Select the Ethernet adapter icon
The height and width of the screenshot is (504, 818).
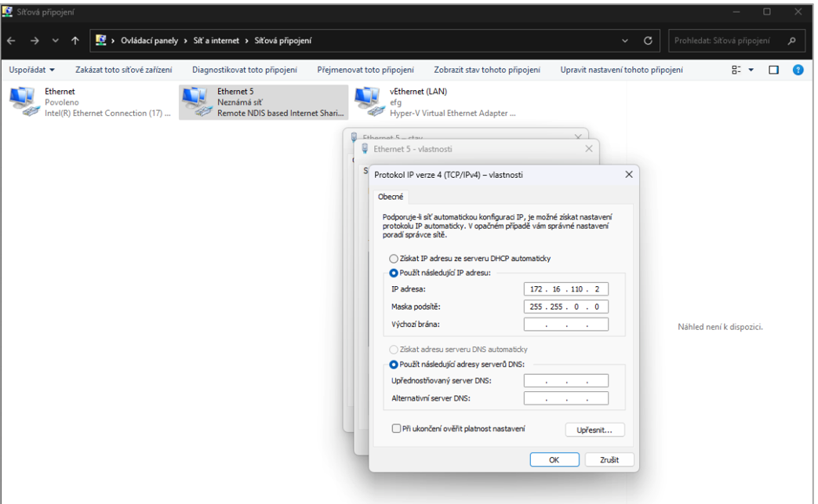pos(22,102)
